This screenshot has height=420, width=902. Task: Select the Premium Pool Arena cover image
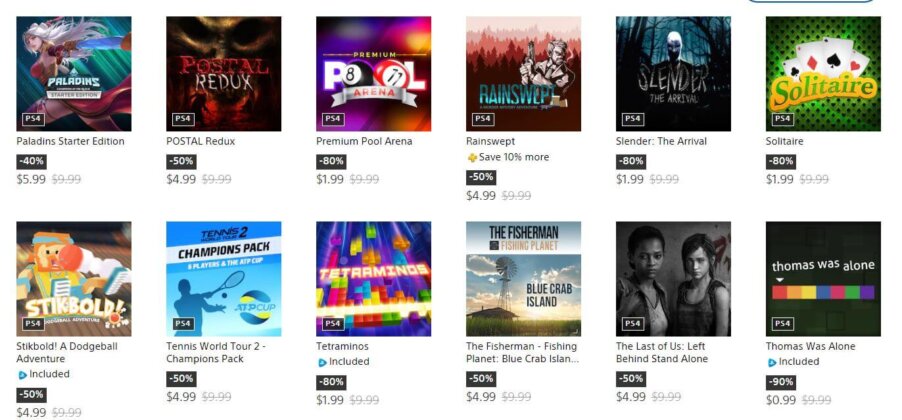coord(373,74)
